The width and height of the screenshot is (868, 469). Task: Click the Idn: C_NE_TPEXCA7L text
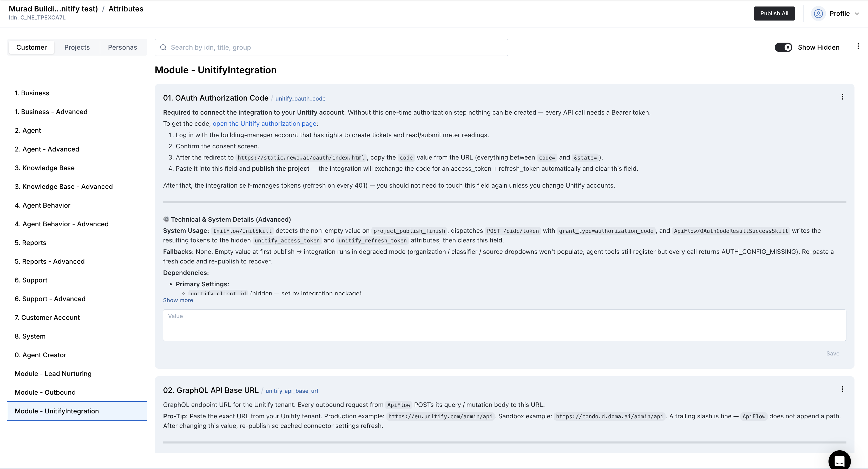coord(37,18)
